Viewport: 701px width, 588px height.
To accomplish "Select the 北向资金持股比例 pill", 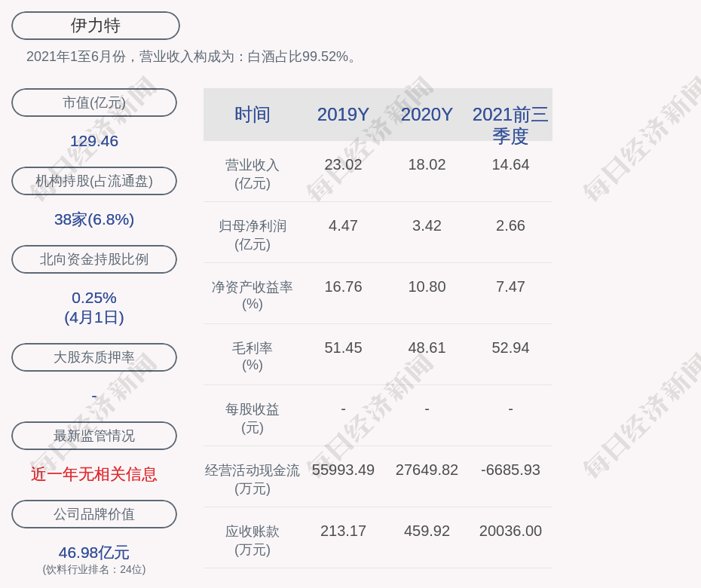I will (x=94, y=259).
